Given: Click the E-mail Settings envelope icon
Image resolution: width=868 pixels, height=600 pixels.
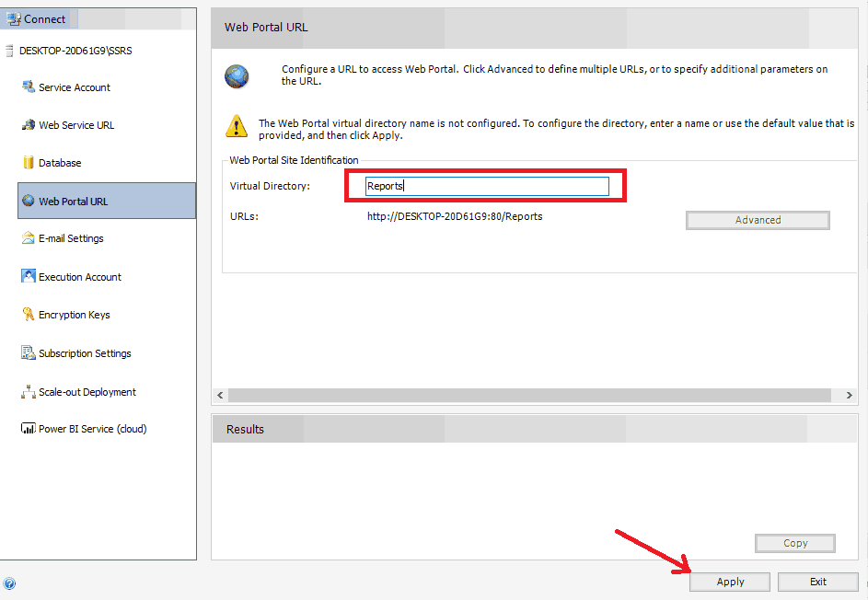Looking at the screenshot, I should click(x=28, y=238).
